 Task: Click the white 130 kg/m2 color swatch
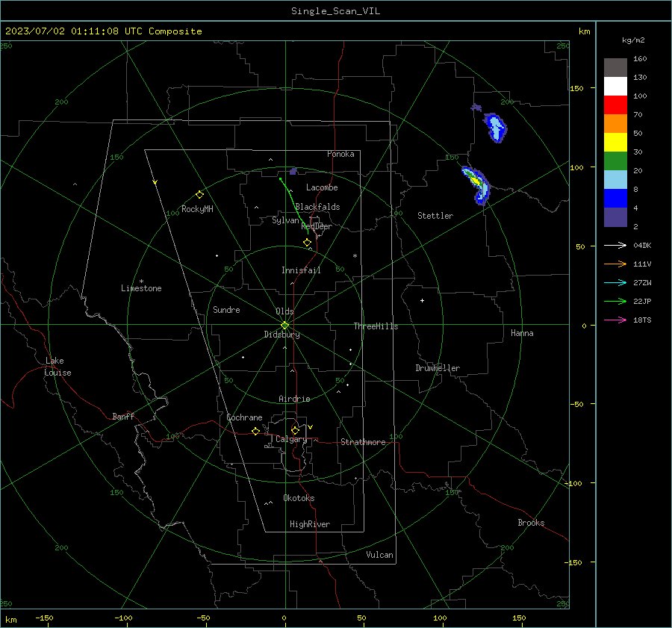click(x=615, y=87)
